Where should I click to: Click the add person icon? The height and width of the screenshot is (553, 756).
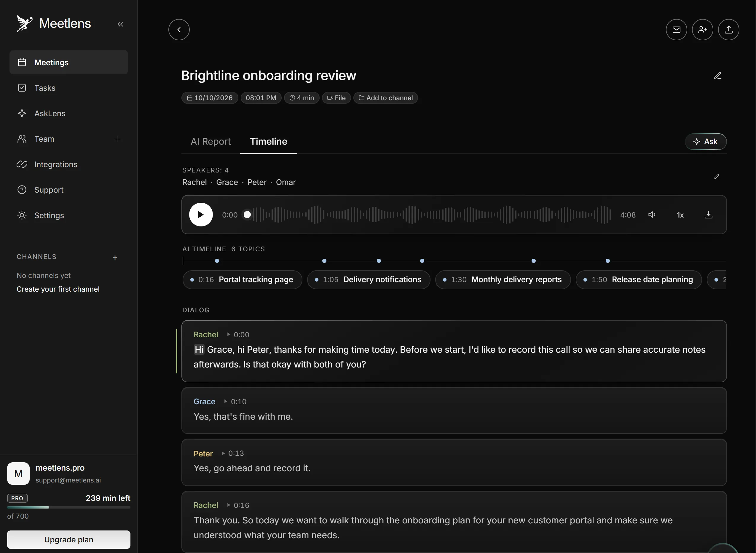702,29
